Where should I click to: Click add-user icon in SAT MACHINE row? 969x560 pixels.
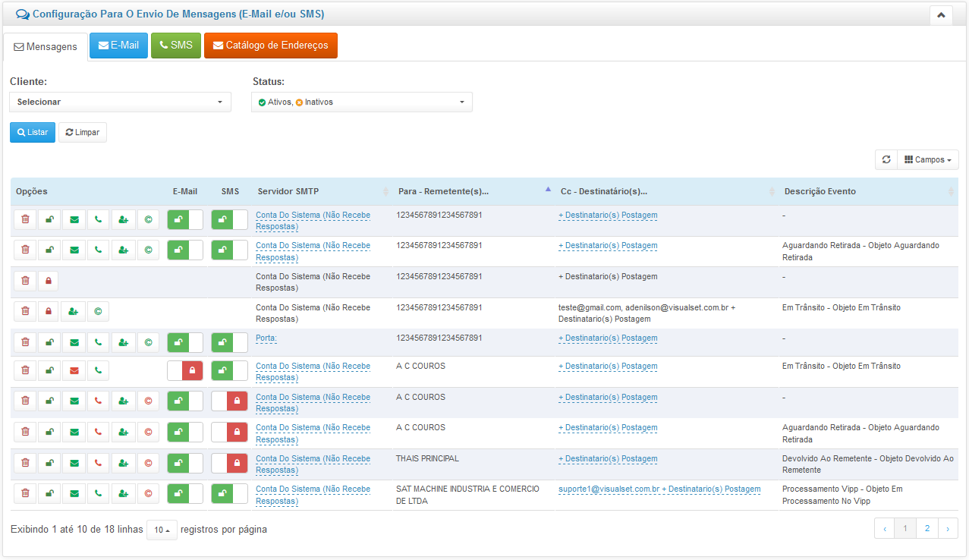123,493
